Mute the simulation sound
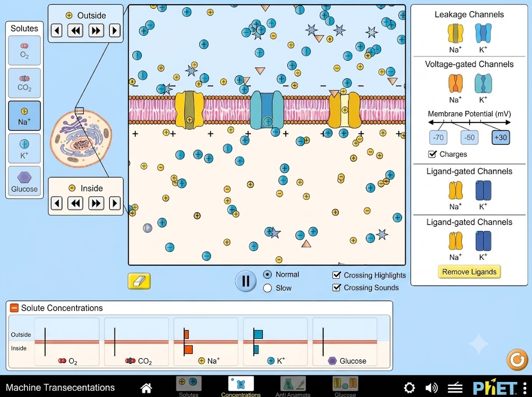 point(431,388)
